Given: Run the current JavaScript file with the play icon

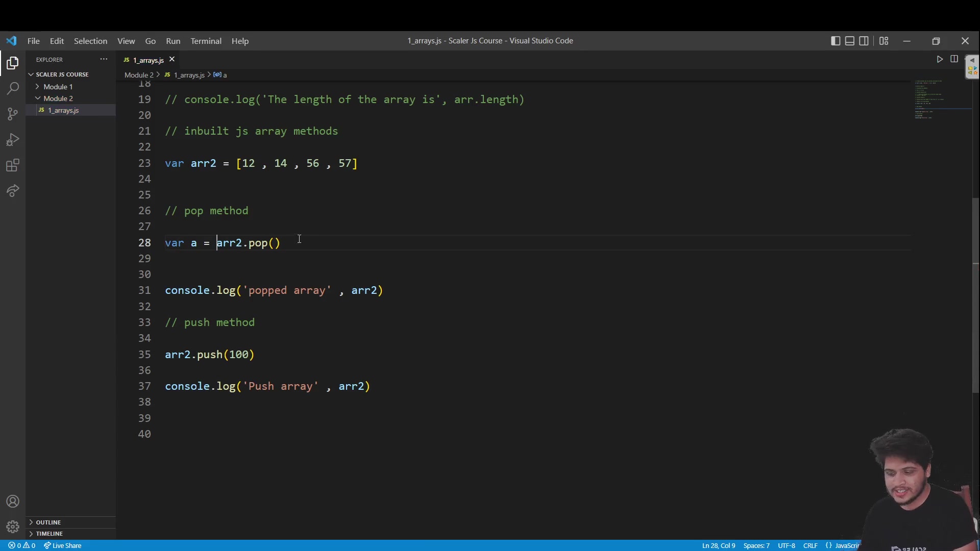Looking at the screenshot, I should tap(940, 59).
